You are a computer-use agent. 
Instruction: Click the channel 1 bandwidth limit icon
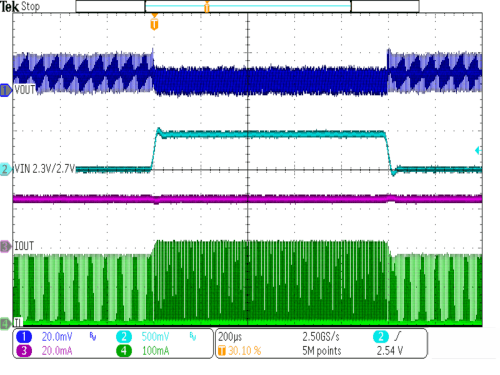[x=93, y=337]
